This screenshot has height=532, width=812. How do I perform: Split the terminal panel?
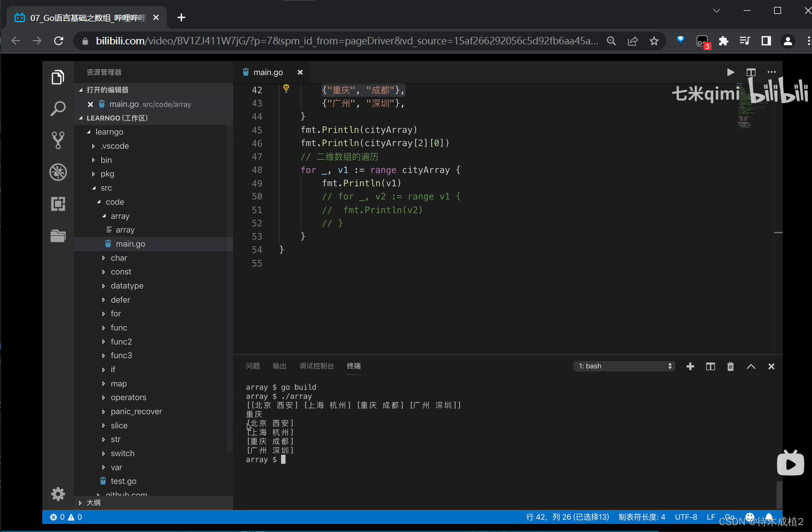pos(710,366)
